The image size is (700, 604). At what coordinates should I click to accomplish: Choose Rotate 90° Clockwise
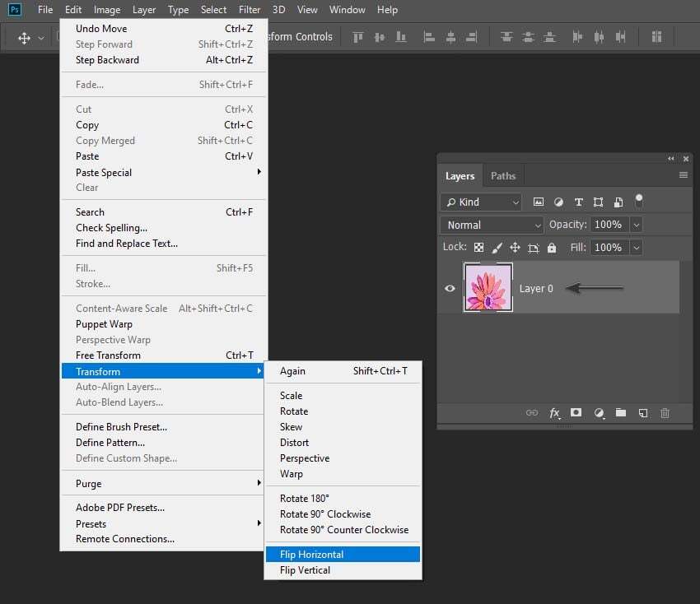(343, 514)
